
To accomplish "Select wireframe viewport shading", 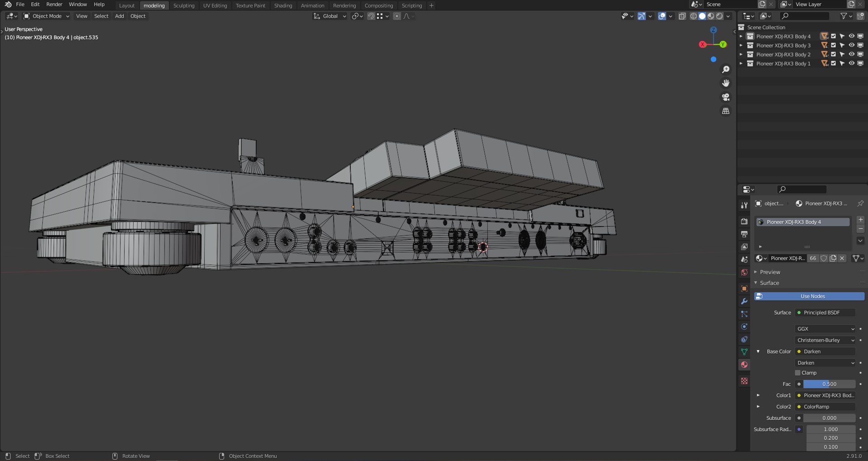I will [693, 16].
